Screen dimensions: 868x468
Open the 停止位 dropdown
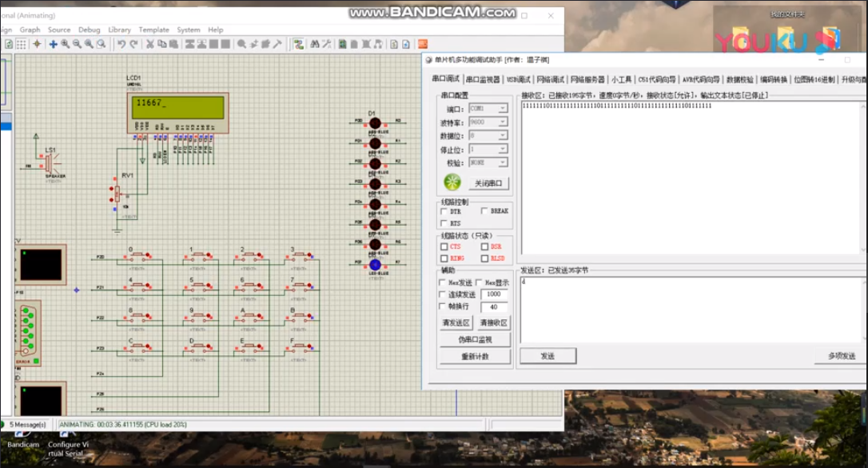[x=488, y=149]
